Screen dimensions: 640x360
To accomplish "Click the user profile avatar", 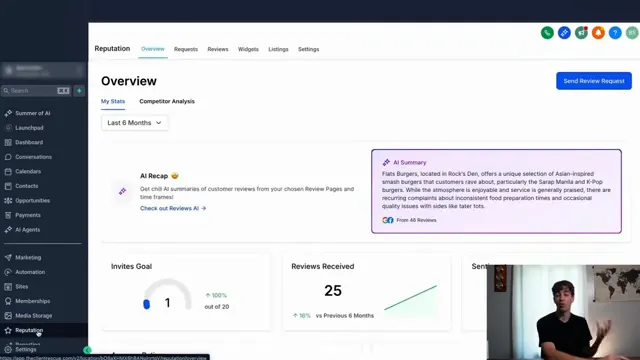I will click(632, 33).
